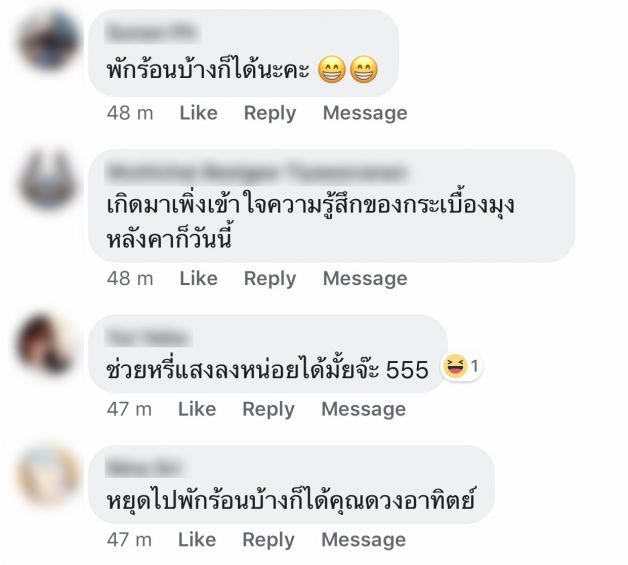
Task: Reply to the last comment about the sun
Action: (268, 540)
